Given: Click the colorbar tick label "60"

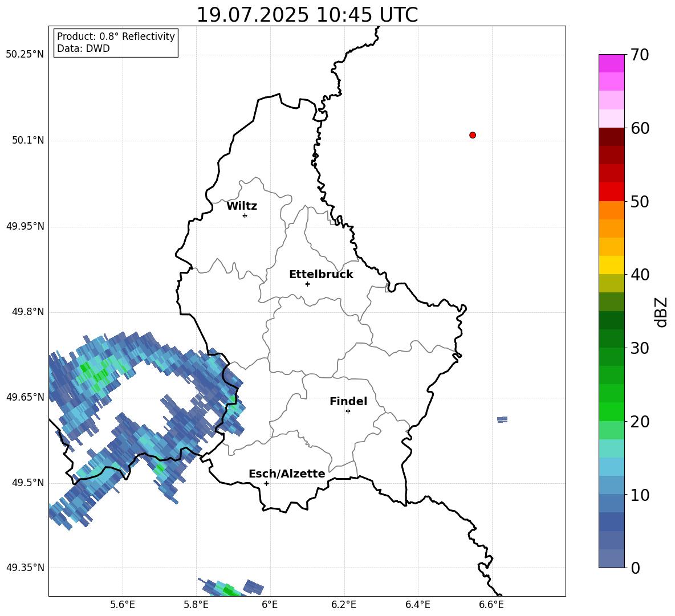Looking at the screenshot, I should pyautogui.click(x=640, y=128).
